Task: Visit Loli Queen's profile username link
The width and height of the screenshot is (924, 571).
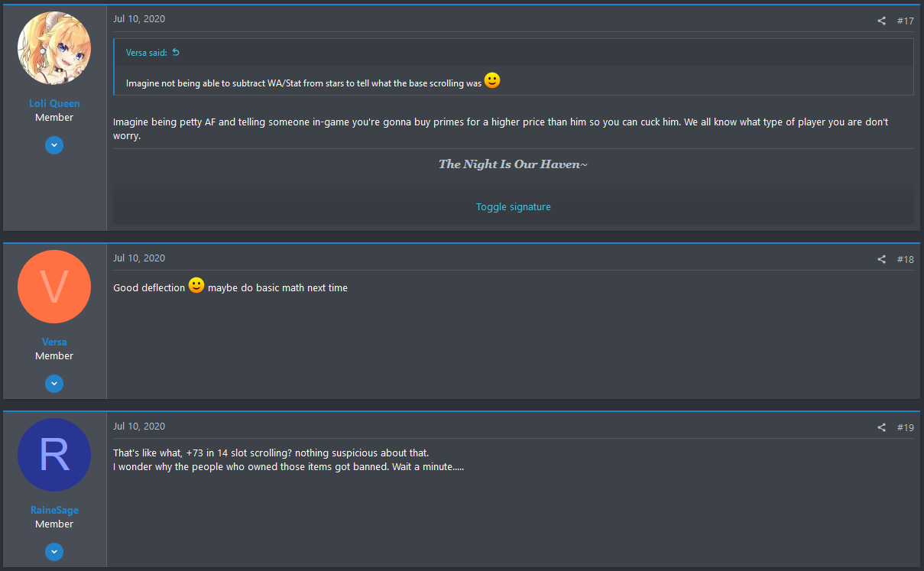Action: tap(54, 103)
